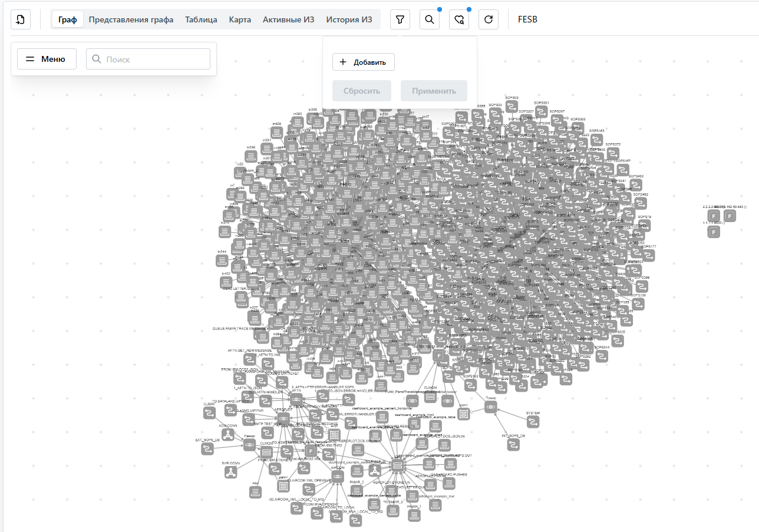Switch to the Таблица tab
This screenshot has width=759, height=532.
click(x=201, y=19)
